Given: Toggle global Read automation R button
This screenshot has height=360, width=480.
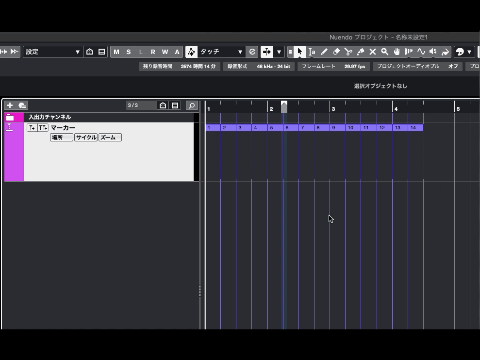Looking at the screenshot, I should [153, 52].
